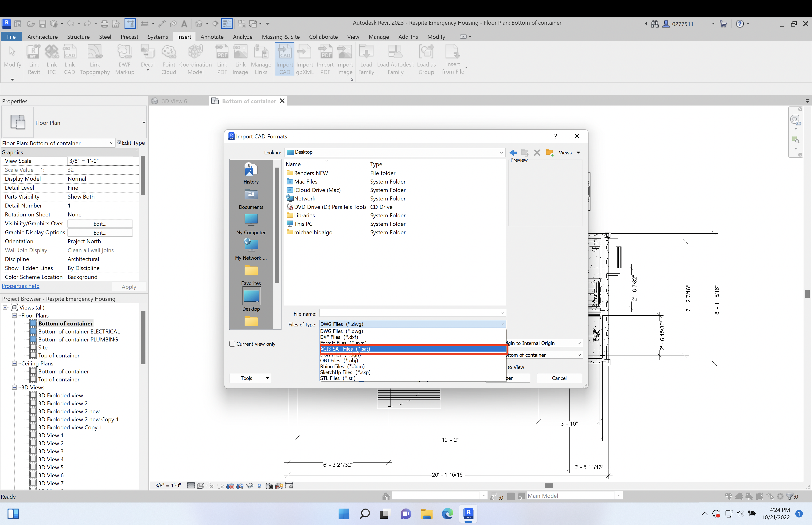Viewport: 812px width, 525px height.
Task: Select the Decal tool
Action: [x=148, y=56]
